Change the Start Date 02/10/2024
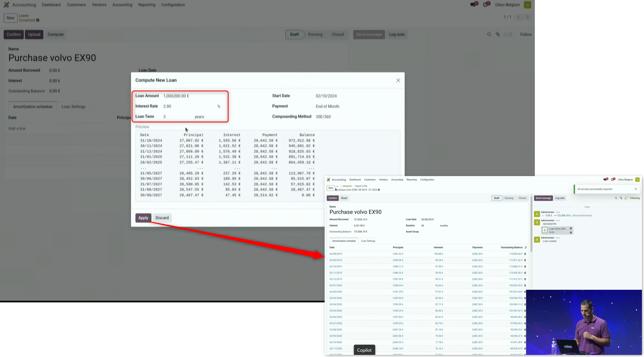The width and height of the screenshot is (644, 357). point(326,96)
